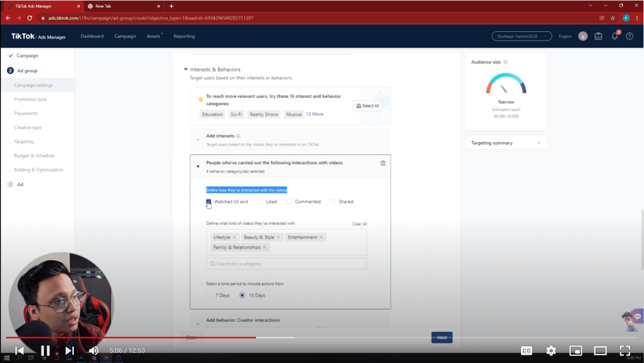Collapse the Interests & Behaviors section
The width and height of the screenshot is (644, 363).
pyautogui.click(x=186, y=69)
